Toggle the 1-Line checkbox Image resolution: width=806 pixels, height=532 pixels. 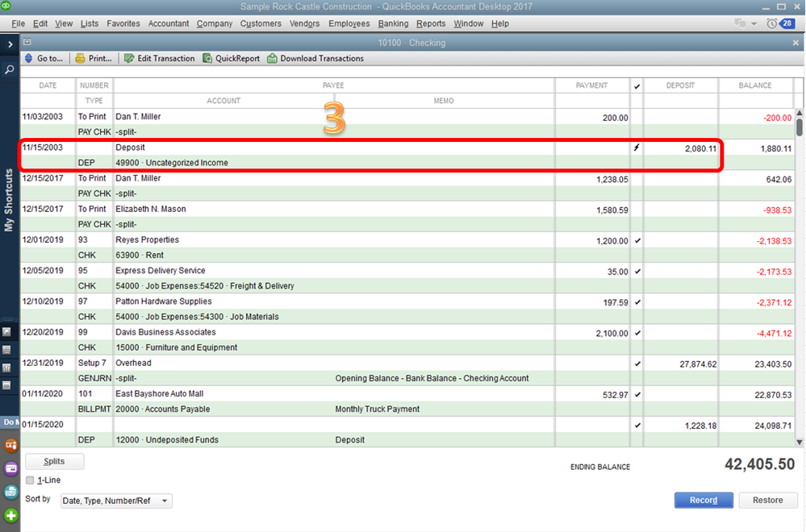tap(30, 480)
